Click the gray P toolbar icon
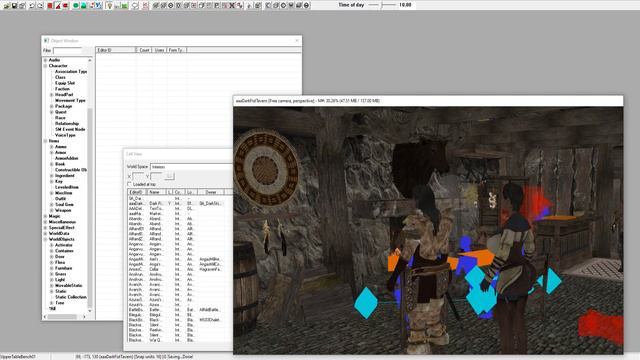Viewport: 640px width, 360px height. [217, 5]
